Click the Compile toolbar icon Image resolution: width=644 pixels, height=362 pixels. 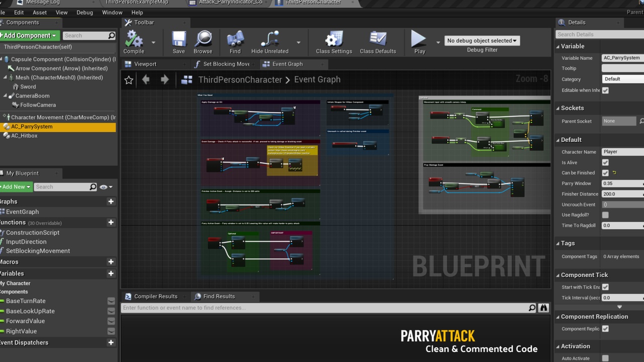point(134,40)
